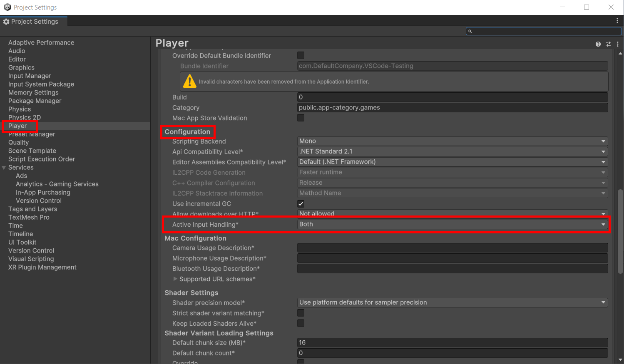Open the Editor settings category

click(x=17, y=59)
